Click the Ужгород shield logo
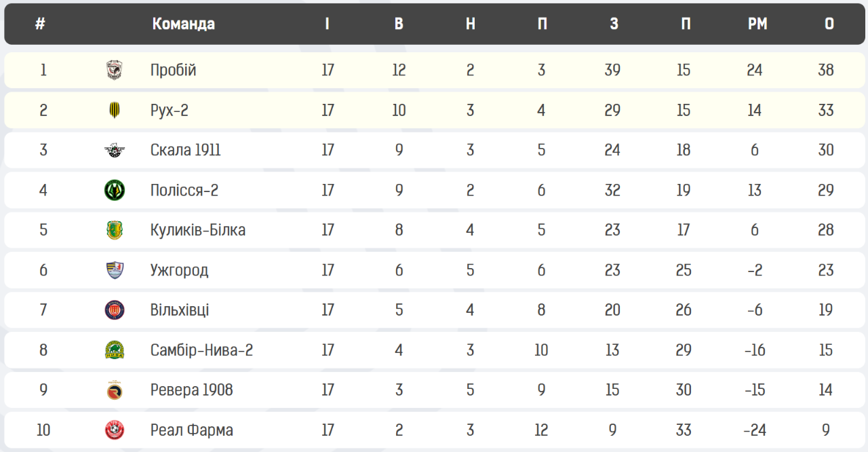This screenshot has width=868, height=452. click(x=115, y=270)
